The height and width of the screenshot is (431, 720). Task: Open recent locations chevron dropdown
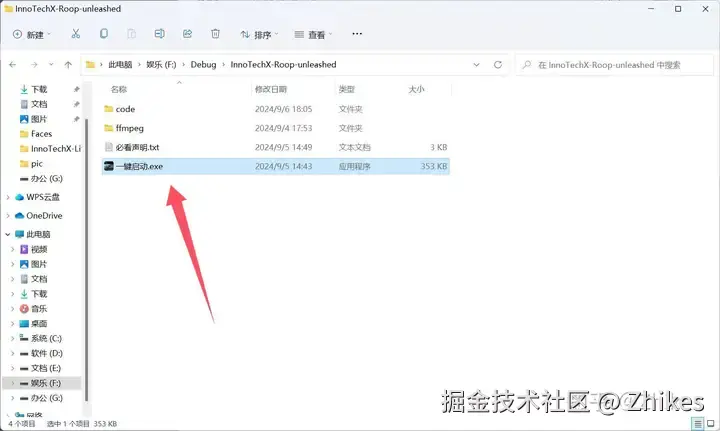(x=51, y=65)
